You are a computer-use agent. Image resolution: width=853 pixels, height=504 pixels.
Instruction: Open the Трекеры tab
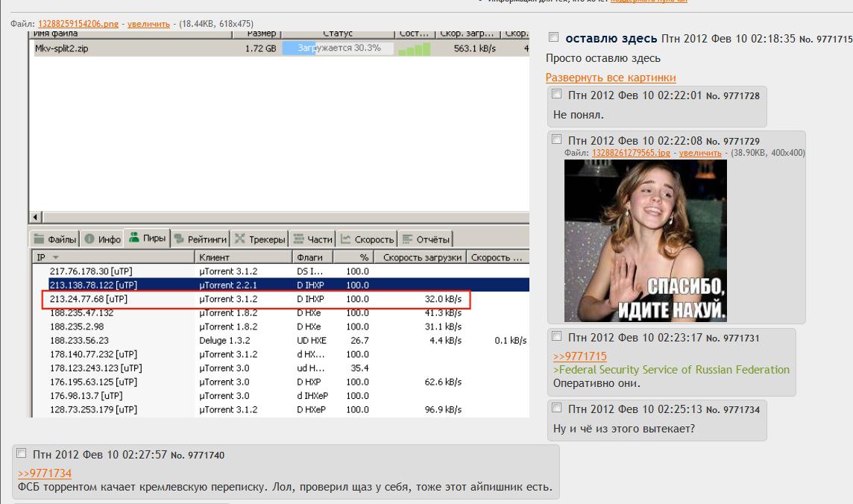pos(259,239)
